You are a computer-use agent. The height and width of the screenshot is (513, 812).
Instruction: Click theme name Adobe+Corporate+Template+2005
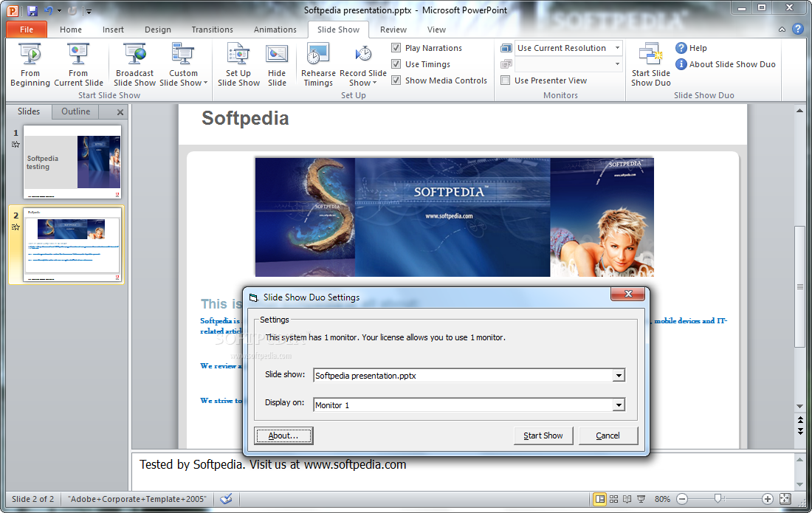point(137,499)
